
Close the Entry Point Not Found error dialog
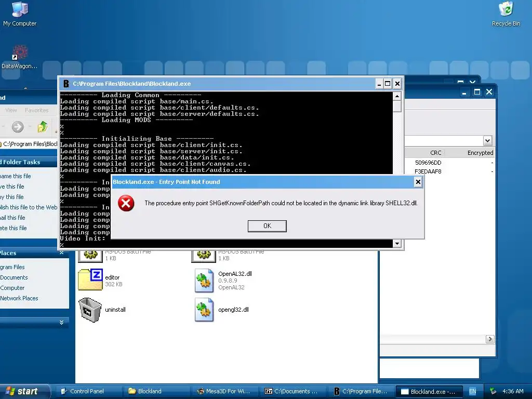(x=418, y=182)
